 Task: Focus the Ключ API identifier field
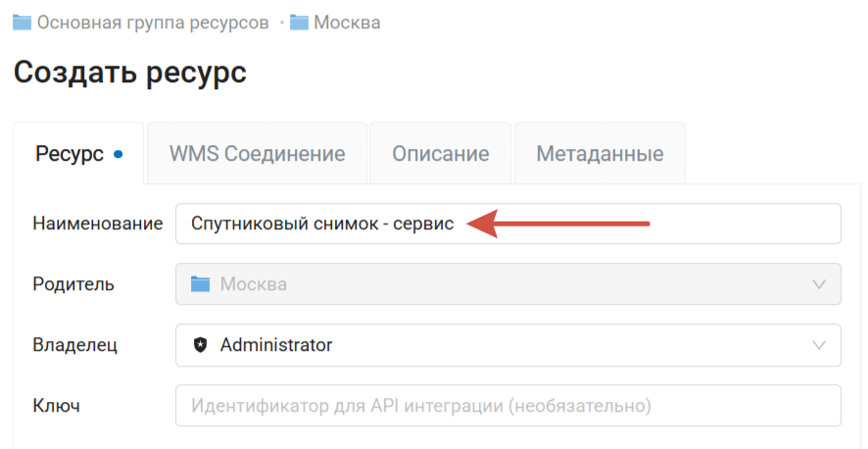pyautogui.click(x=507, y=405)
